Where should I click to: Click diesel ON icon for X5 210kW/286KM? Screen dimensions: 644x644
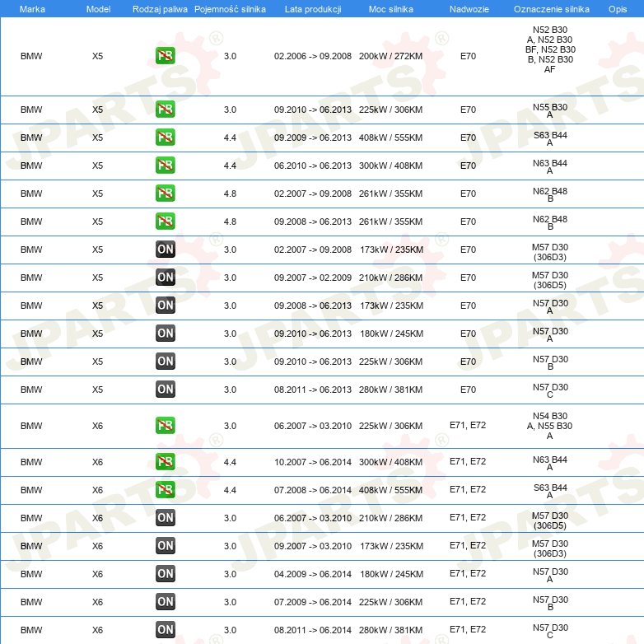(165, 278)
